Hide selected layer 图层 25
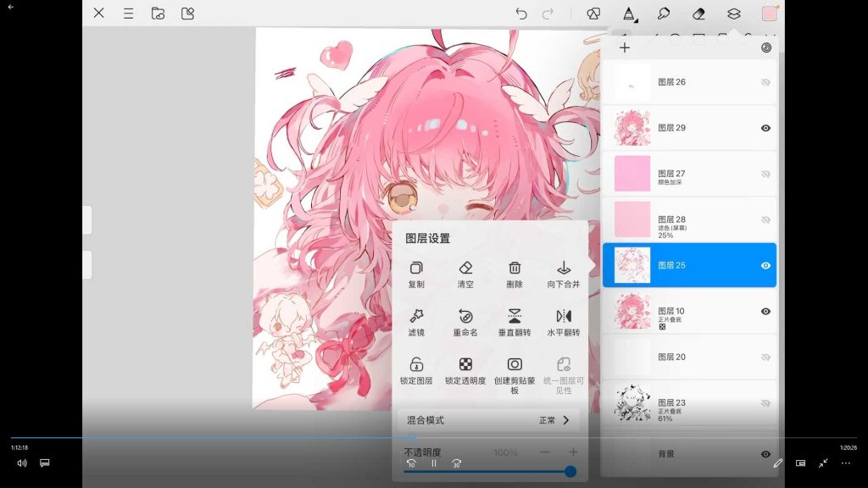Image resolution: width=868 pixels, height=488 pixels. coord(765,265)
